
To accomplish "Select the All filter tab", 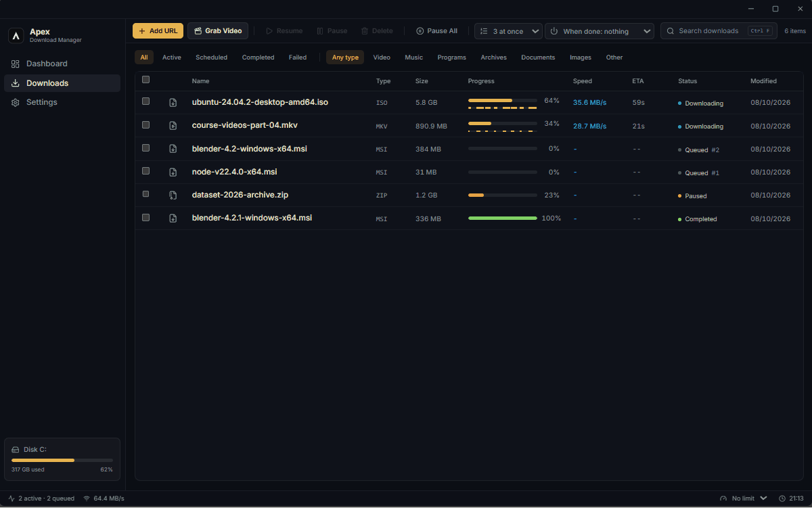I will pos(144,57).
